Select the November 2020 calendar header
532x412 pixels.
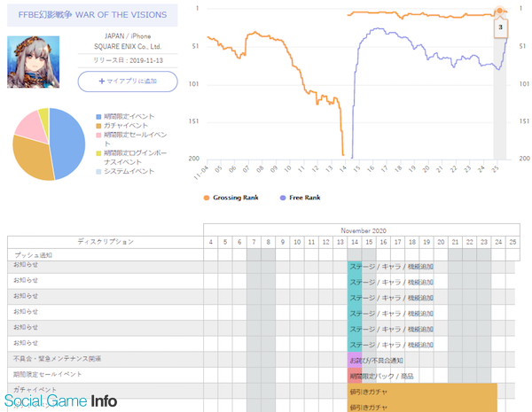358,229
